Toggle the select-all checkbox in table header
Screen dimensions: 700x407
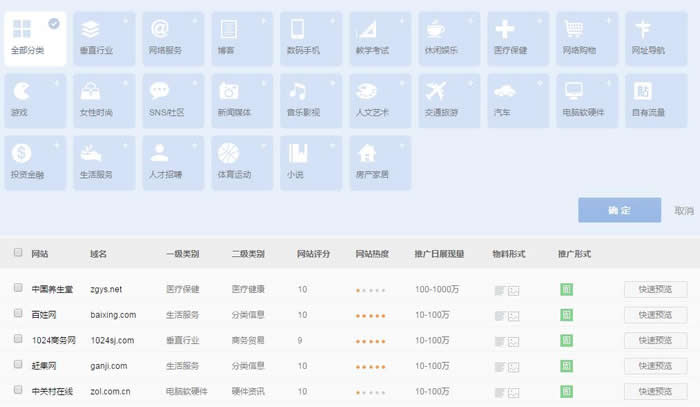[18, 253]
